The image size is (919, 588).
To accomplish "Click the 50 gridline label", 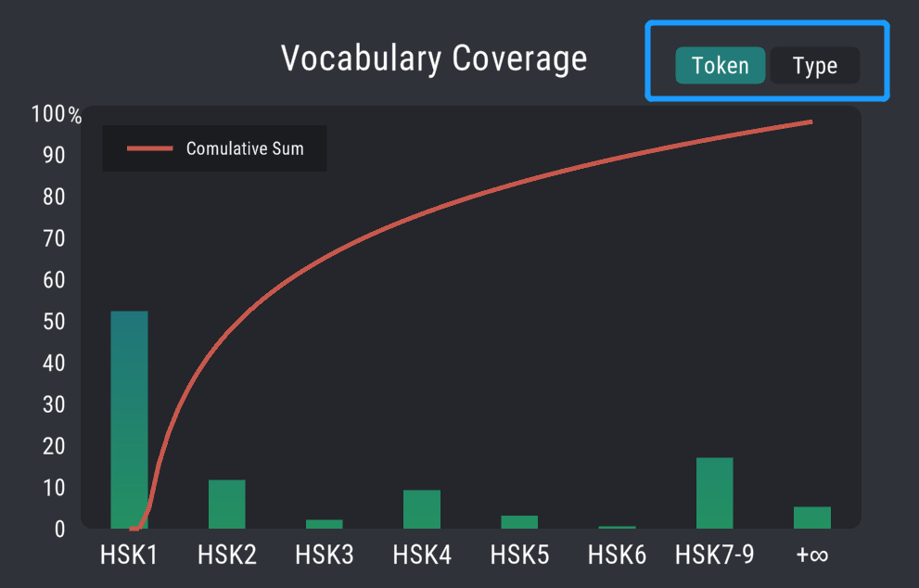I will click(56, 322).
